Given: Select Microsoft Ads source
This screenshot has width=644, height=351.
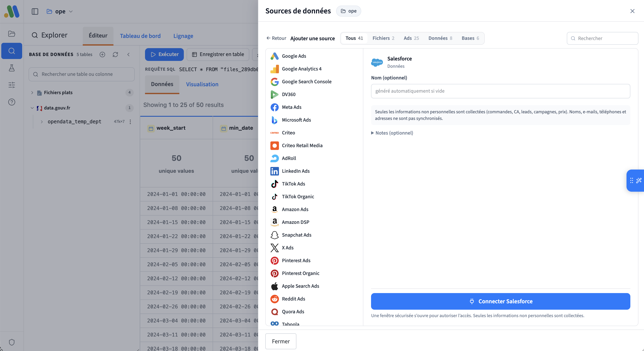Looking at the screenshot, I should (x=314, y=120).
